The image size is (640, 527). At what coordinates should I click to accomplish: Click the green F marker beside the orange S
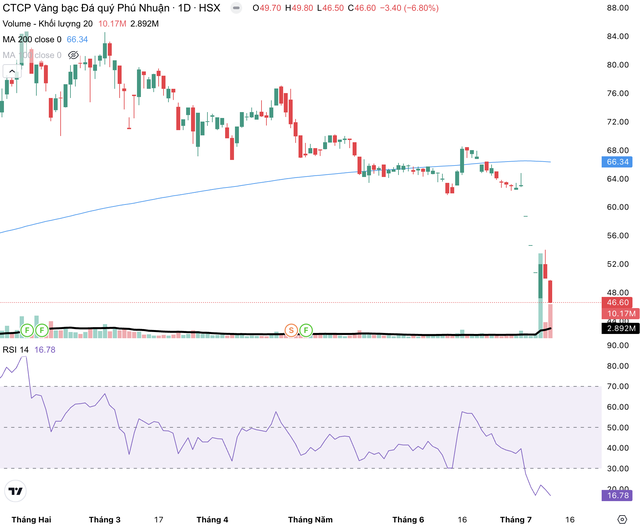306,330
